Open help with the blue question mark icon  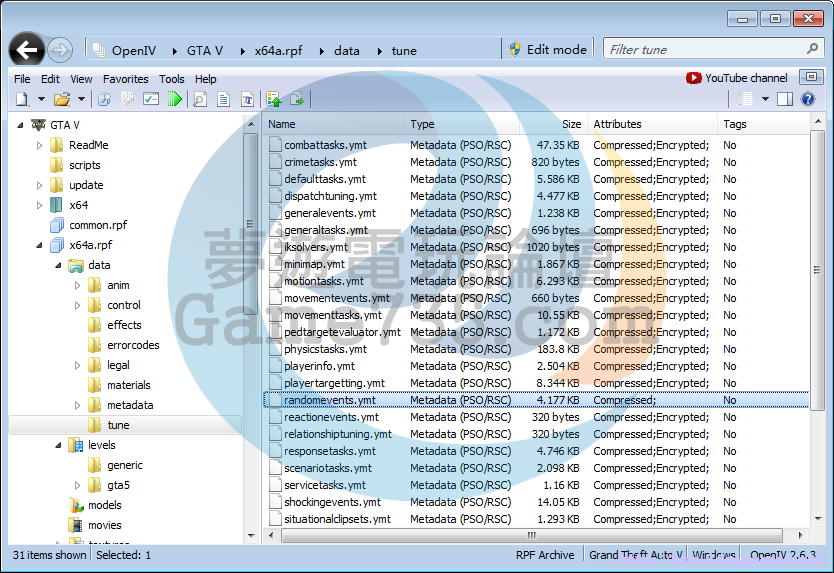coord(808,99)
